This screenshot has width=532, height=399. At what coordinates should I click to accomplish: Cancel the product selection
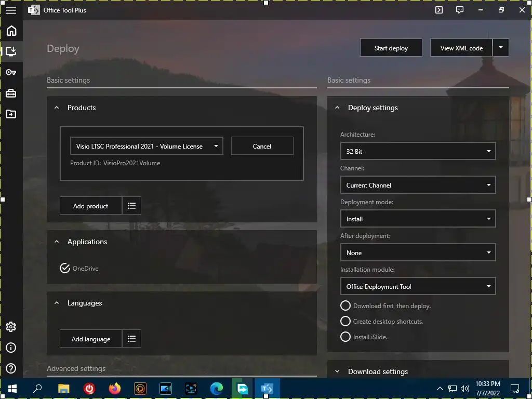point(262,146)
